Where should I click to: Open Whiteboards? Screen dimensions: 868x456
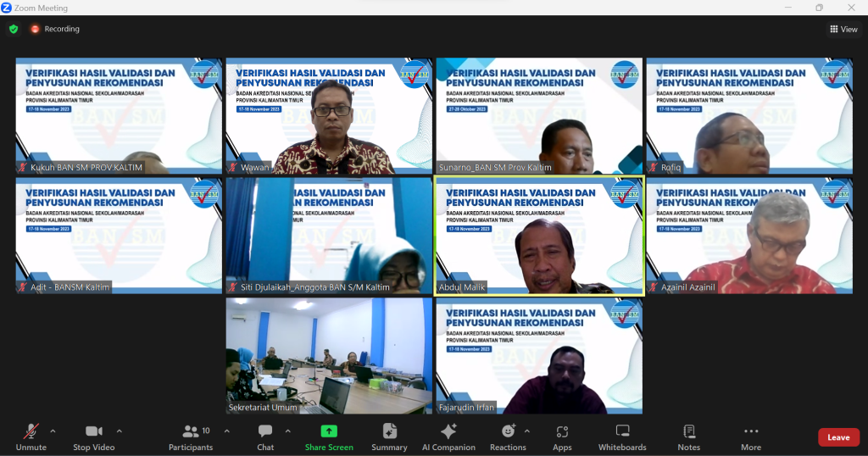point(622,437)
